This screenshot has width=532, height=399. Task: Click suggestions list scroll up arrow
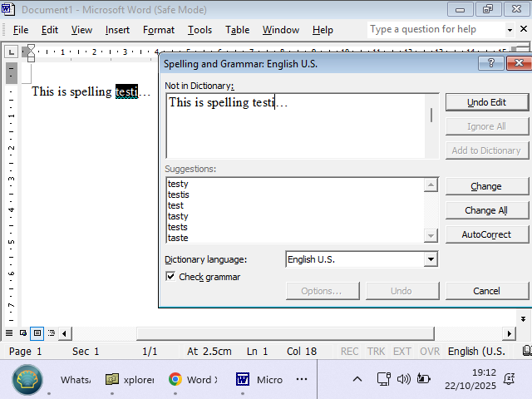tap(431, 185)
